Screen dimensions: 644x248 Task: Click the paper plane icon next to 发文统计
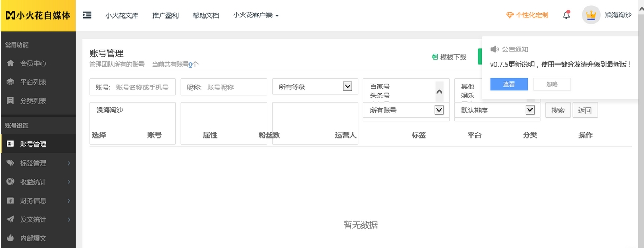(x=11, y=219)
